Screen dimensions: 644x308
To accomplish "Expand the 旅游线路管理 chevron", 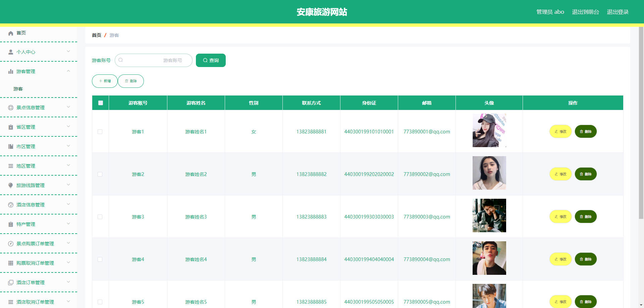I will (68, 185).
